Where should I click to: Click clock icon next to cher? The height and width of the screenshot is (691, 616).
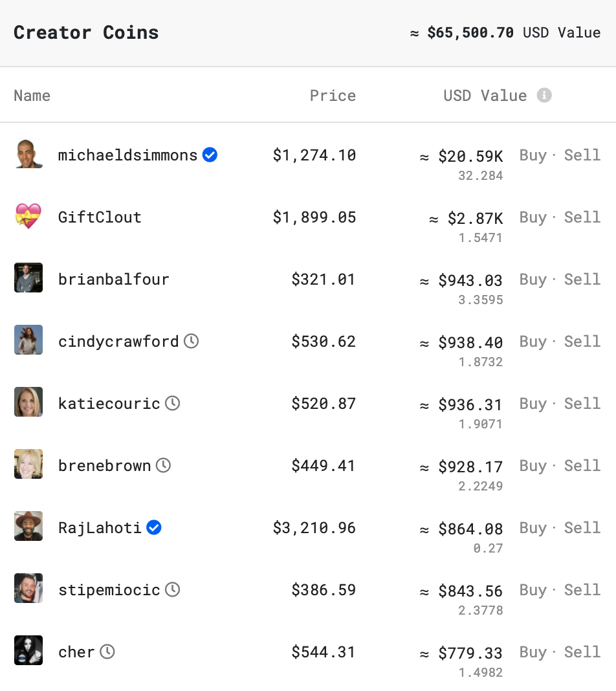(x=107, y=652)
